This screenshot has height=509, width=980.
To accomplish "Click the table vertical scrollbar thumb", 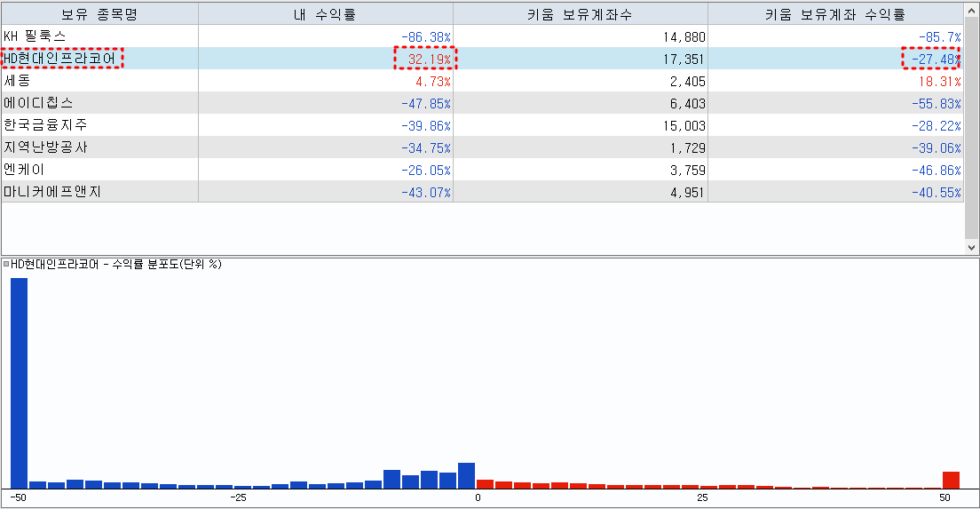I will click(971, 126).
